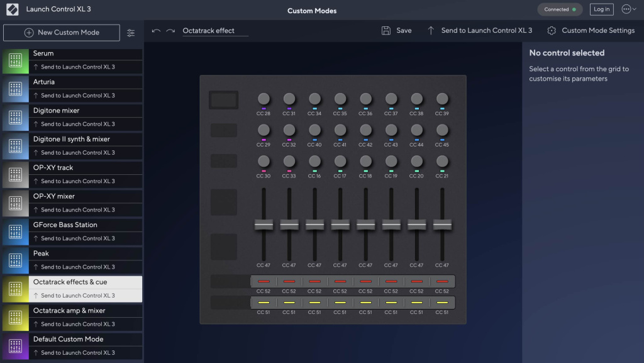The image size is (644, 363).
Task: Click the Connected status indicator
Action: 558,9
